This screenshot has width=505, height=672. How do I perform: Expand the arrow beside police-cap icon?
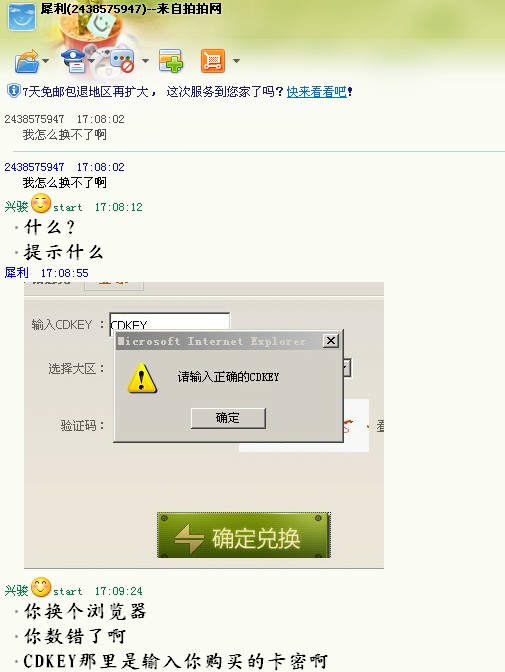92,61
